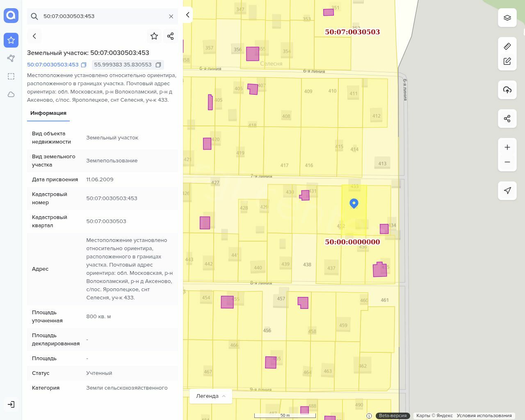Image resolution: width=525 pixels, height=420 pixels.
Task: Copy the cadastral number 50:07:0030503:453
Action: (x=84, y=65)
